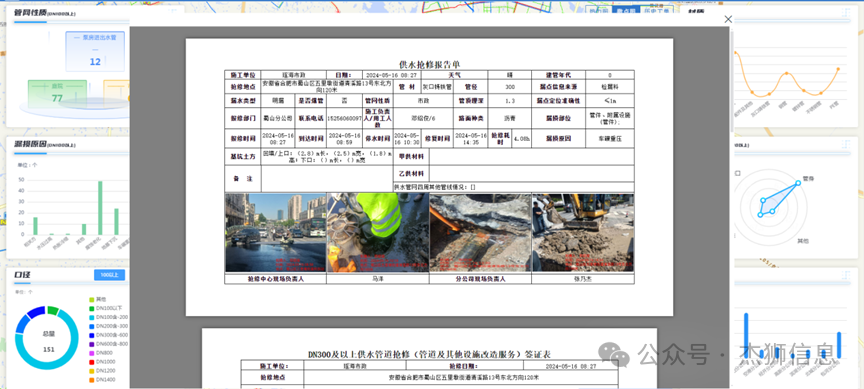The image size is (864, 389).
Task: Select the green card showing 77
Action: tap(57, 94)
